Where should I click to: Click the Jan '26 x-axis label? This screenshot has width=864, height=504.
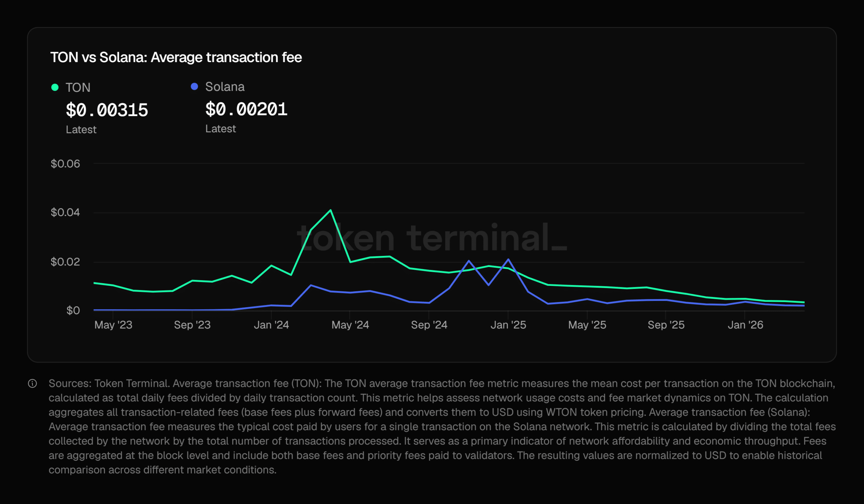[x=746, y=325]
